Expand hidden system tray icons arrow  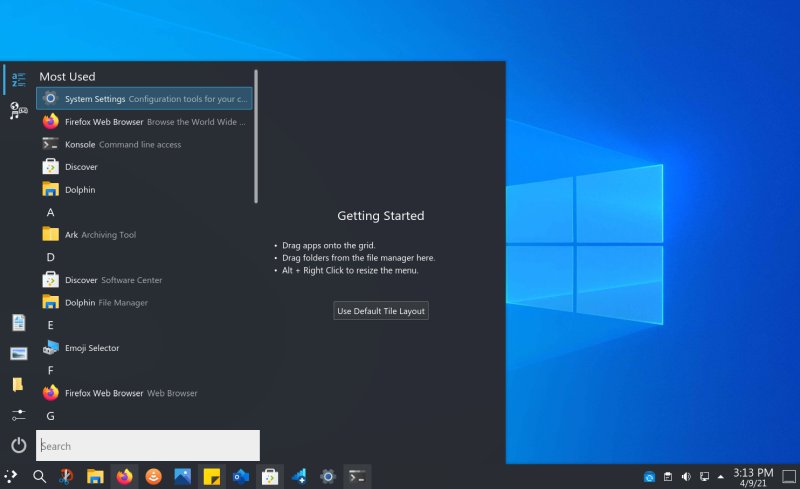pyautogui.click(x=721, y=477)
